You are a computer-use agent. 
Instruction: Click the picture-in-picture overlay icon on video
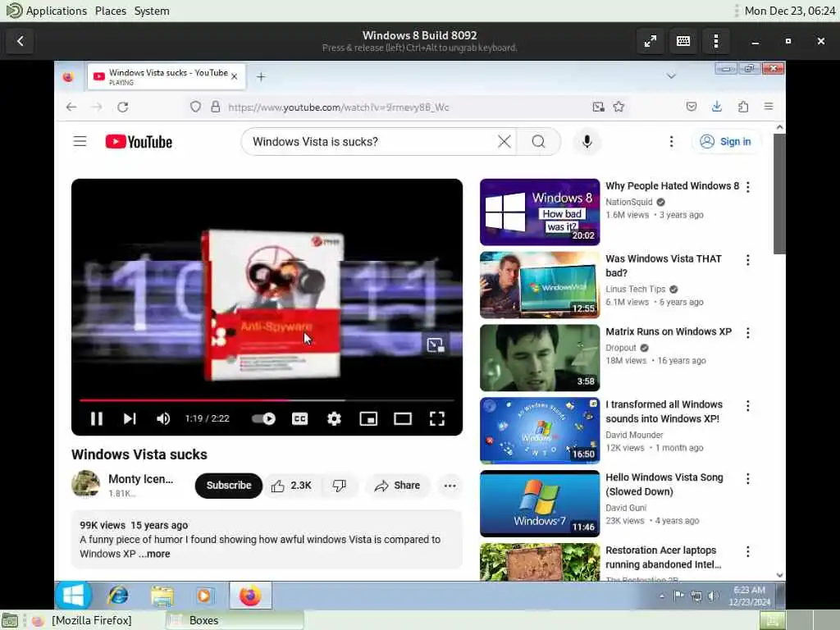[x=435, y=345]
